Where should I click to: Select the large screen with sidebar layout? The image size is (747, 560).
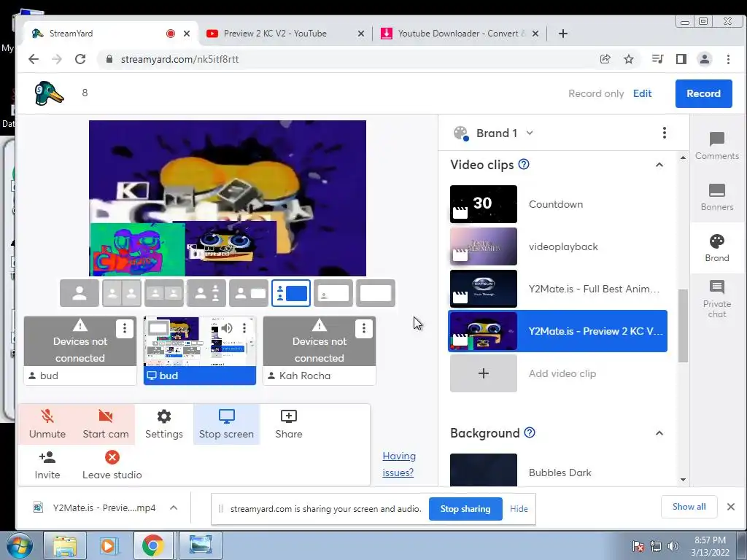(x=291, y=293)
